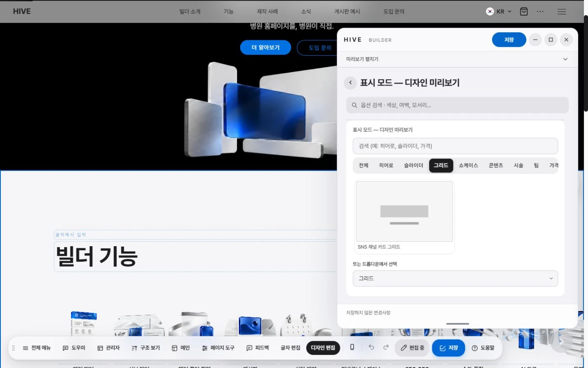588x368 pixels.
Task: Select the SNS 채널 카드 그리드 thumbnail
Action: click(404, 217)
